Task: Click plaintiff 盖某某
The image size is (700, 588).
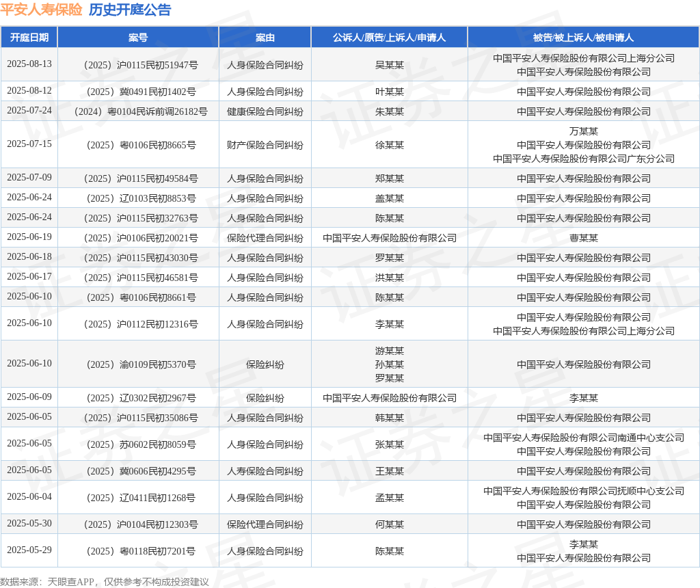Action: (389, 198)
